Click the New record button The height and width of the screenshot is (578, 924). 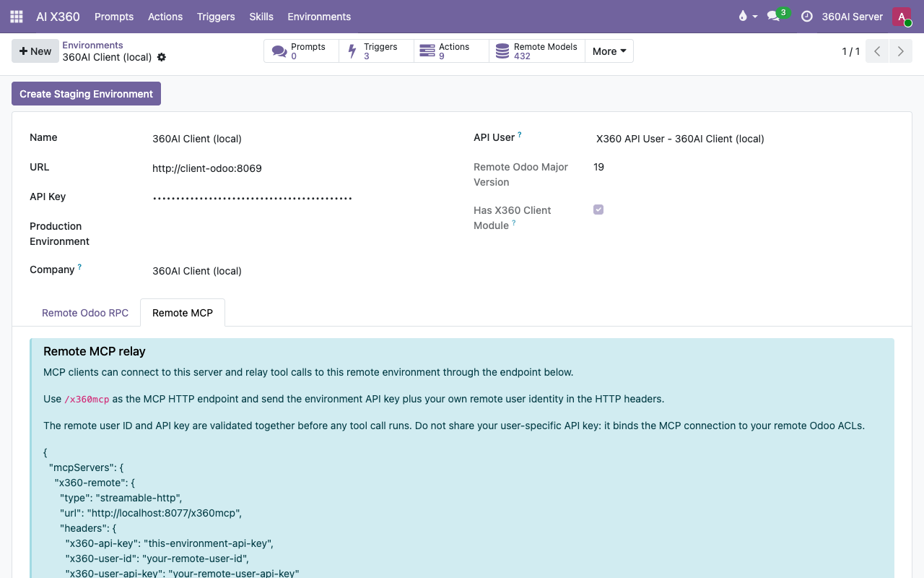tap(35, 51)
